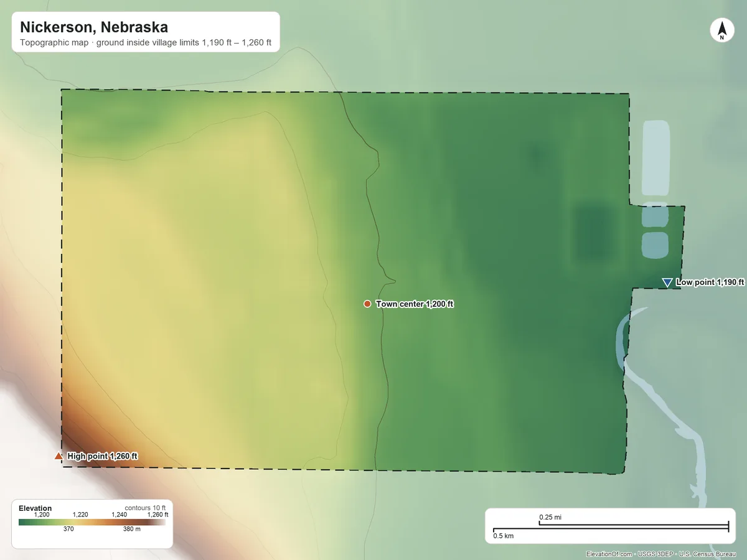Viewport: 747px width, 560px height.
Task: Click the '1,220' legend tick value
Action: (x=81, y=515)
